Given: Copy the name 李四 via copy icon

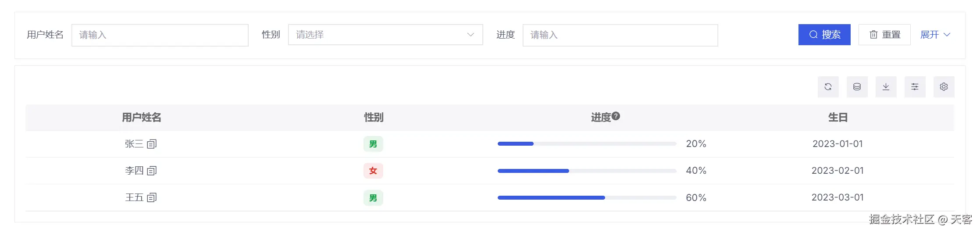Looking at the screenshot, I should (x=152, y=171).
